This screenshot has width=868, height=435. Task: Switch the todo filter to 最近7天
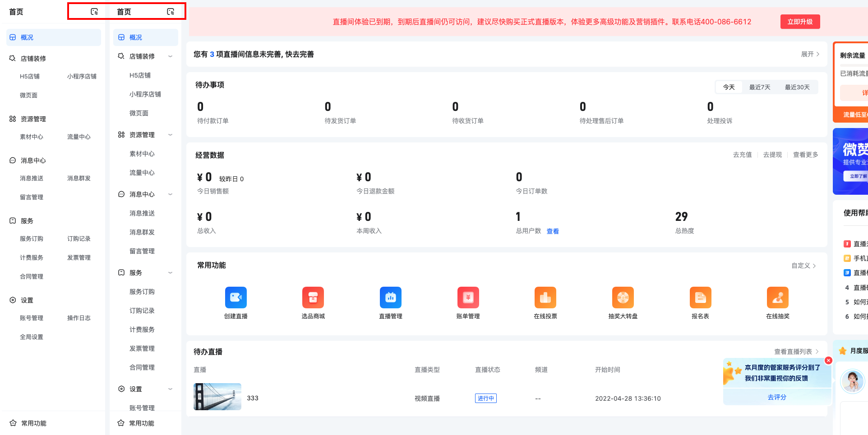coord(759,87)
